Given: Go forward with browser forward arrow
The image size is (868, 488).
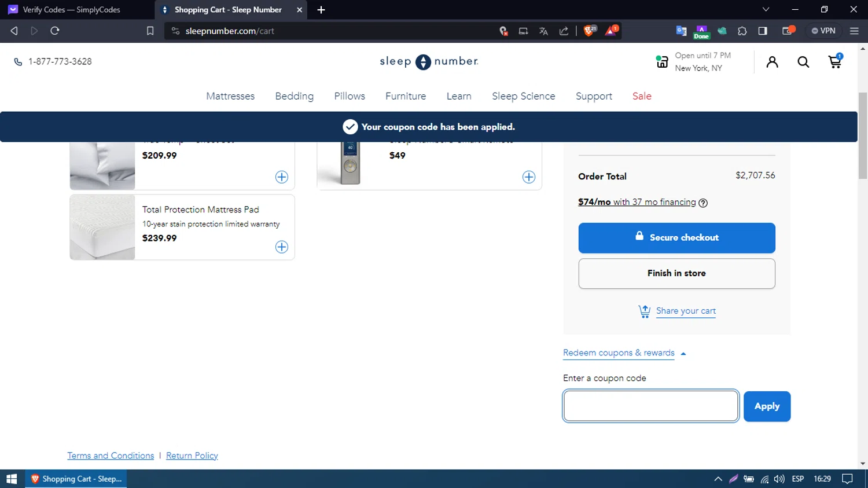Looking at the screenshot, I should [x=34, y=31].
